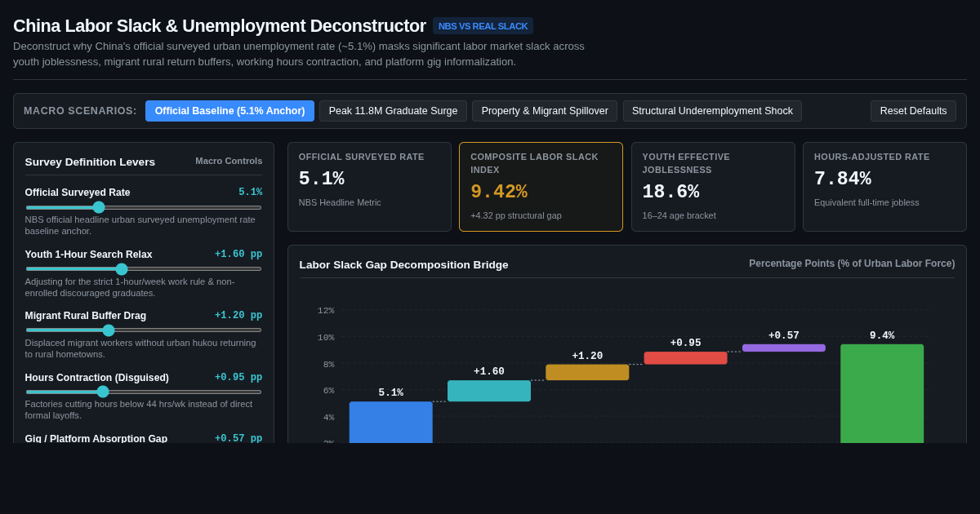
Task: Click the 'Gig / Platform Absorption Gap' label
Action: pos(96,439)
